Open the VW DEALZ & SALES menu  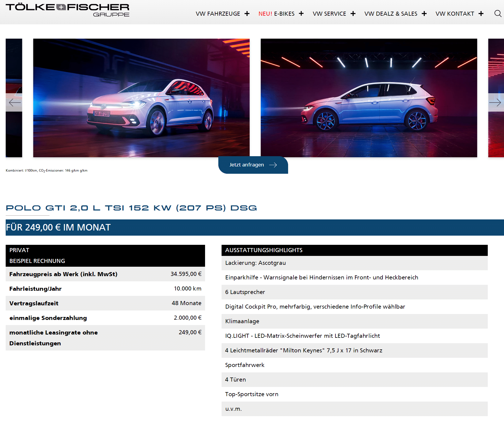[x=391, y=14]
